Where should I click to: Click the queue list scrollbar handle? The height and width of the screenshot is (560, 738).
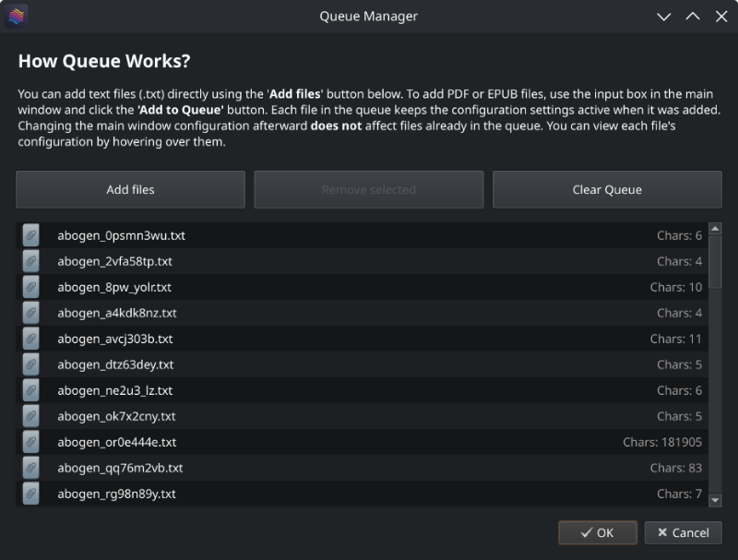715,262
